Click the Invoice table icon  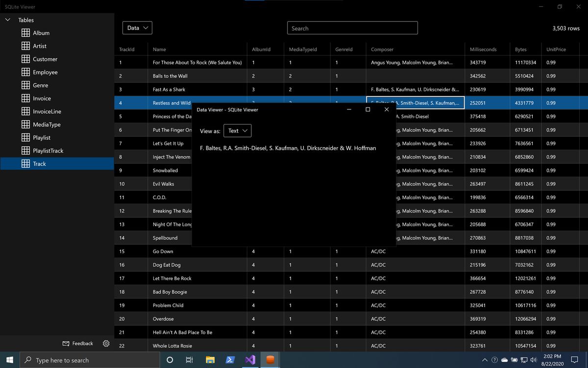pyautogui.click(x=25, y=98)
